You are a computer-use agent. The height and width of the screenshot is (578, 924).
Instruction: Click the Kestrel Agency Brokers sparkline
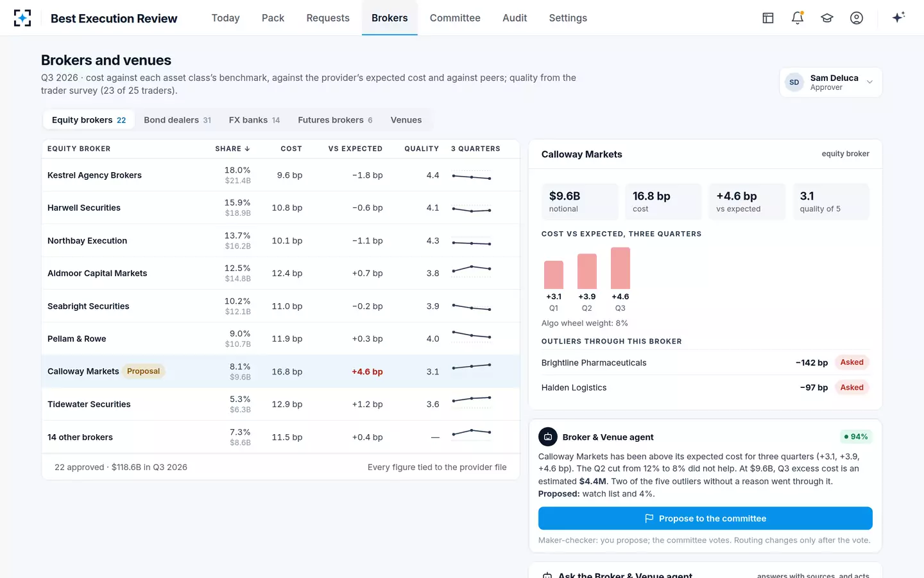472,177
